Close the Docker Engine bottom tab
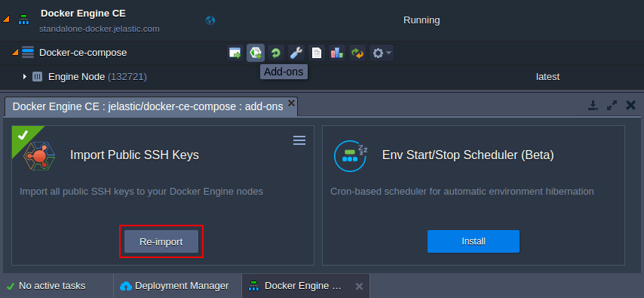 (359, 286)
